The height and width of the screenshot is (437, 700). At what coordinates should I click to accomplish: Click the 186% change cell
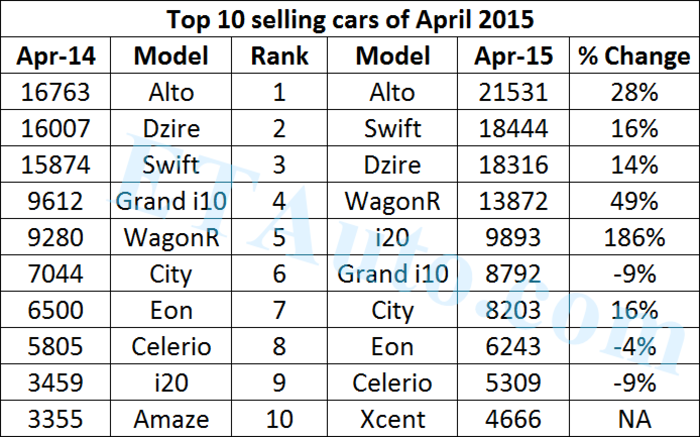(x=633, y=238)
